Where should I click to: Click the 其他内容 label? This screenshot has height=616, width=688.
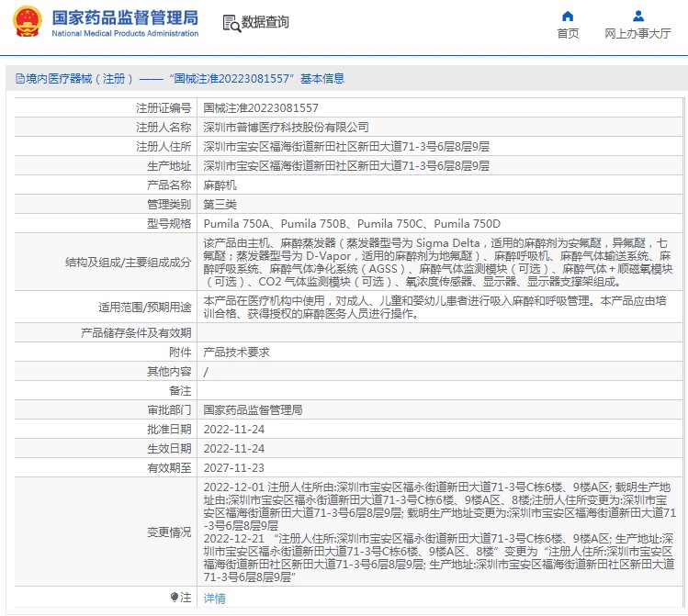tap(169, 372)
